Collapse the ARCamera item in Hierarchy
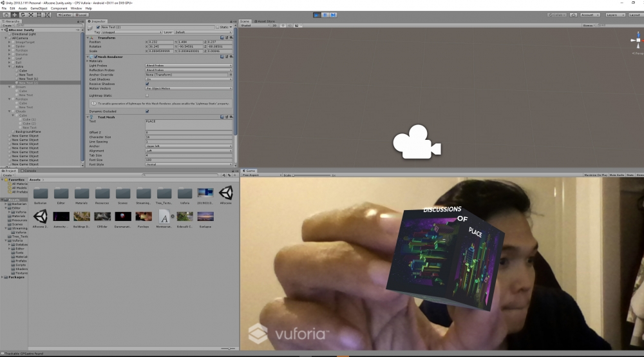Viewport: 644px width, 357px height. [7, 38]
